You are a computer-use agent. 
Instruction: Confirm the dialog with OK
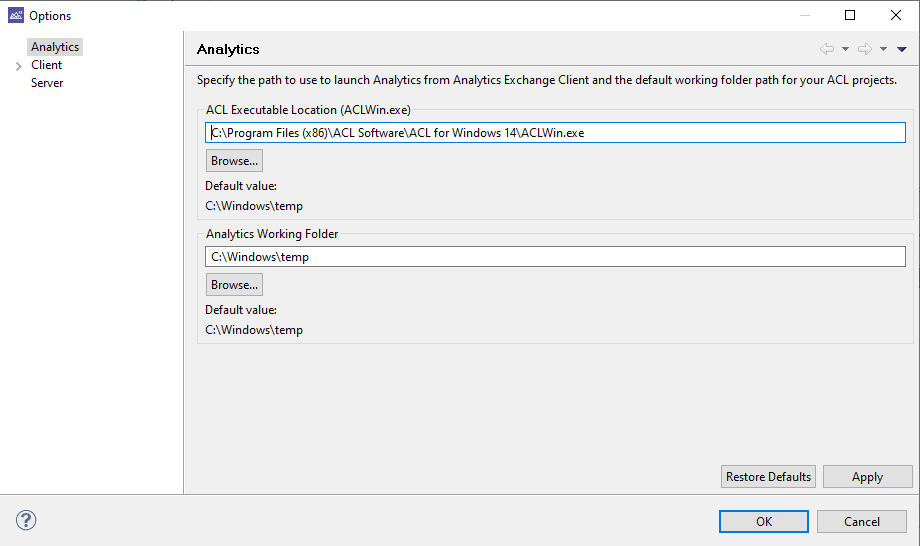click(x=763, y=521)
